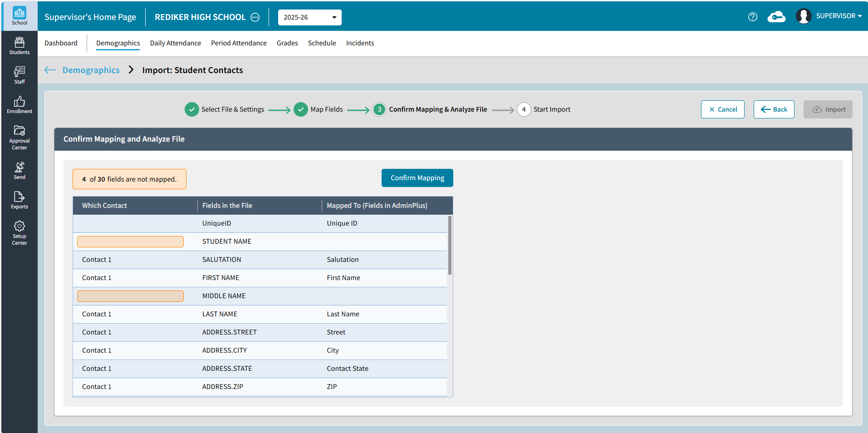Click step 3 Confirm Mapping circle

coord(379,109)
